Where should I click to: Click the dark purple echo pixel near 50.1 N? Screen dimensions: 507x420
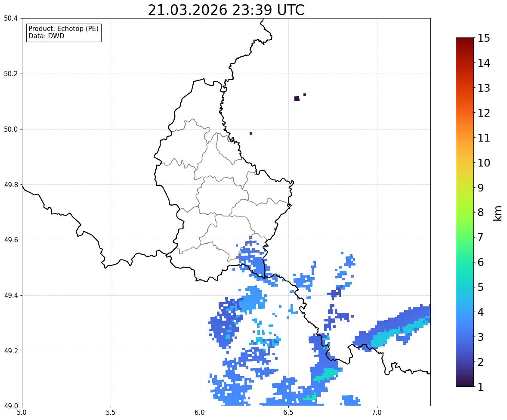[297, 99]
